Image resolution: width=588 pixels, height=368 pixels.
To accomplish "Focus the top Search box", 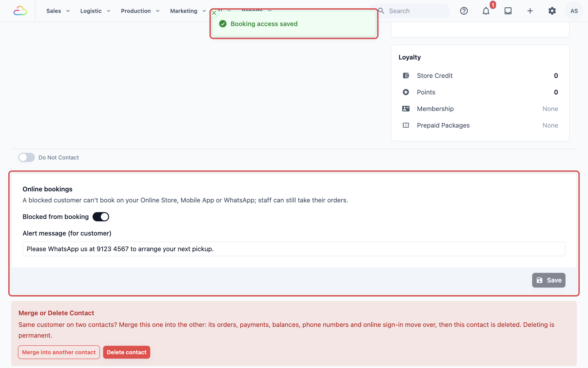I will 410,11.
